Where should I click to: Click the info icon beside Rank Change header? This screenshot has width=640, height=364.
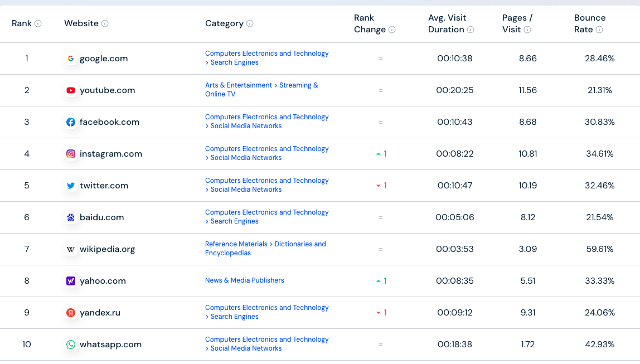coord(392,30)
